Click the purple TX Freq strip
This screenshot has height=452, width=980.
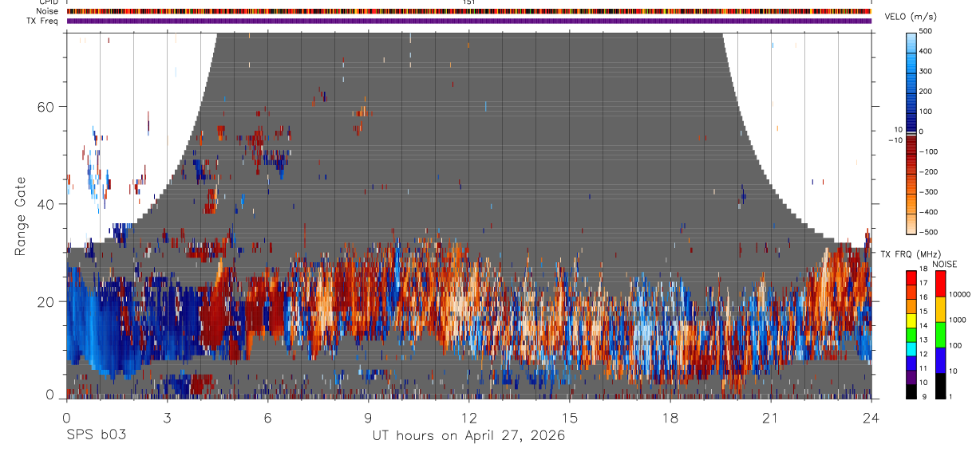(469, 21)
